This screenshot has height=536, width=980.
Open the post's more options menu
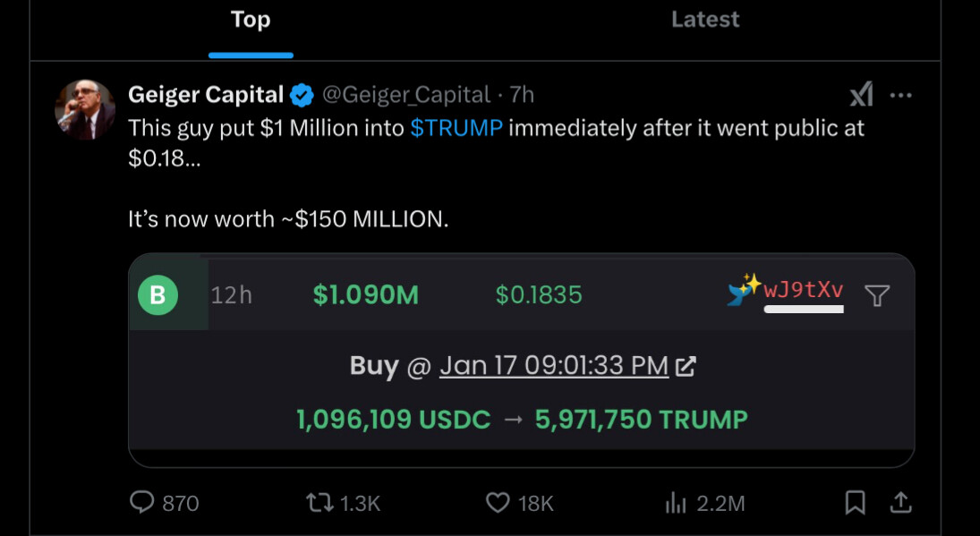900,95
